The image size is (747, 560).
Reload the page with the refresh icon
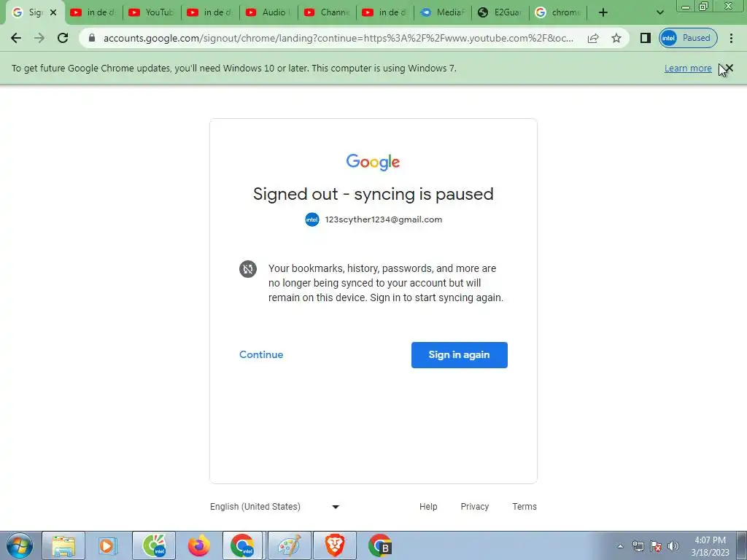(x=63, y=38)
